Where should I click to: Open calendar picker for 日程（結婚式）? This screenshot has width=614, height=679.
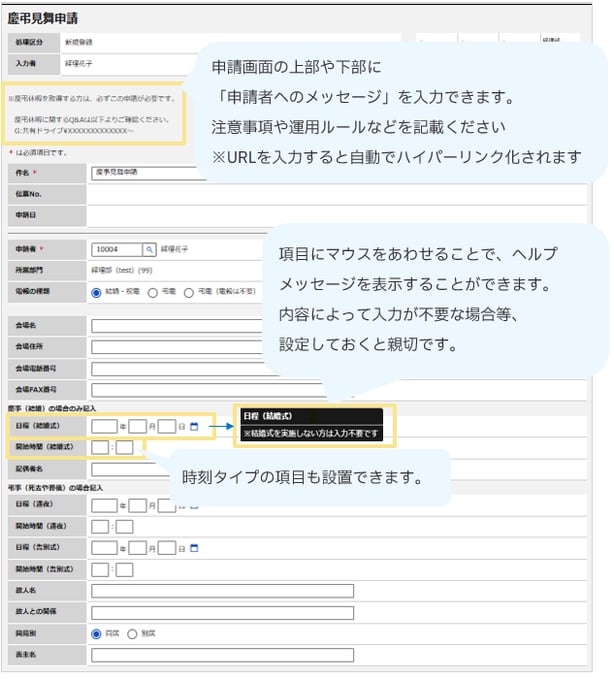(194, 427)
